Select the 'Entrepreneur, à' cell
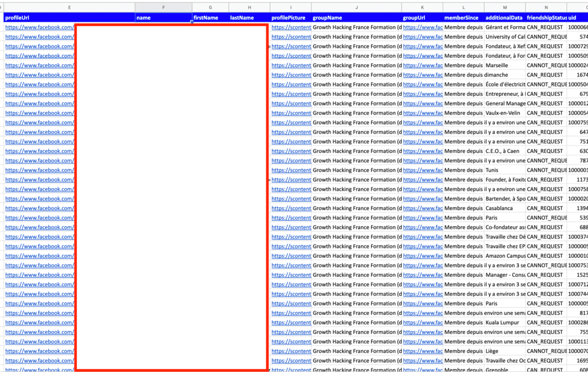This screenshot has width=588, height=372. click(x=505, y=94)
